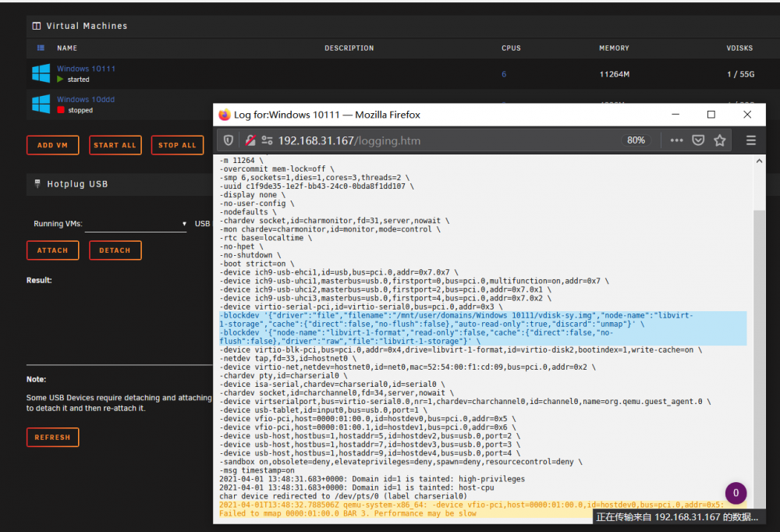Click the insecure connection padlock icon

click(250, 140)
